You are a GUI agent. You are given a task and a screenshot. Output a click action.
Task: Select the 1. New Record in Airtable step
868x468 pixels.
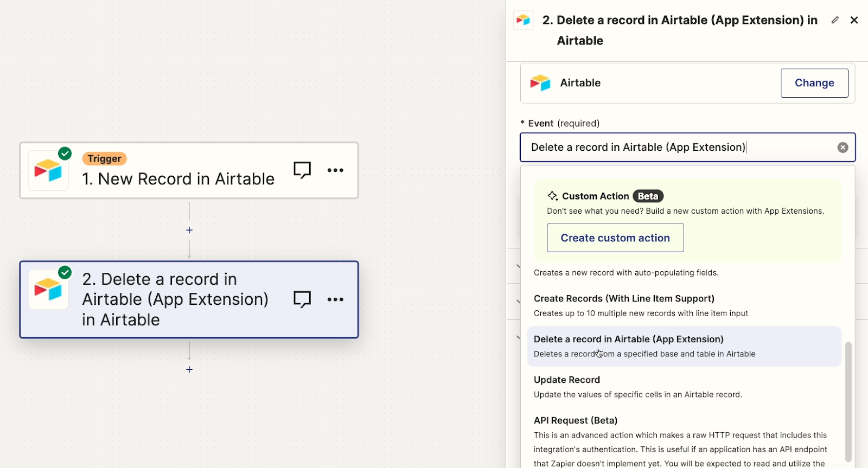click(x=189, y=170)
